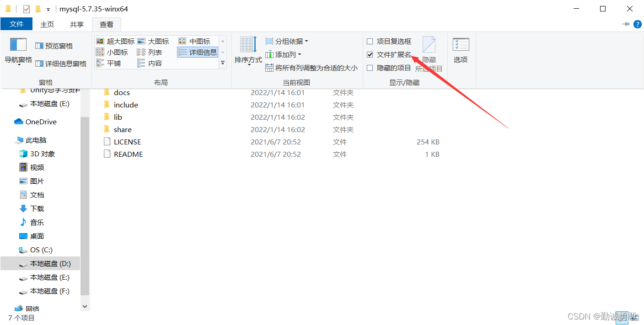The image size is (644, 325).
Task: Select Medium icons layout (中图标)
Action: pos(194,41)
